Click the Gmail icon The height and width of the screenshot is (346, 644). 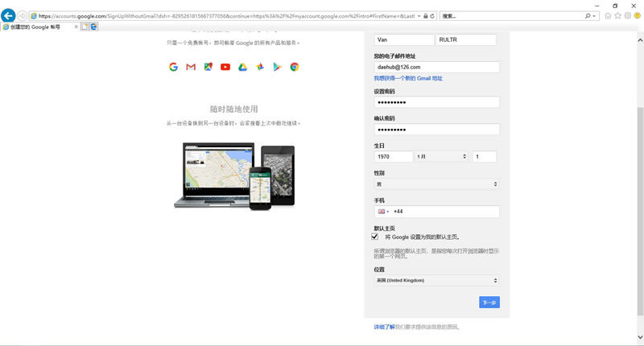coord(191,67)
